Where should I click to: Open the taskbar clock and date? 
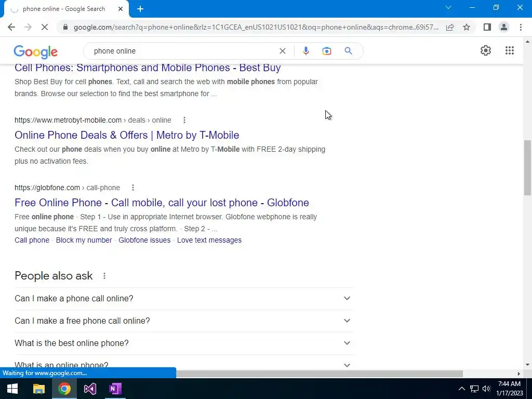pyautogui.click(x=510, y=389)
